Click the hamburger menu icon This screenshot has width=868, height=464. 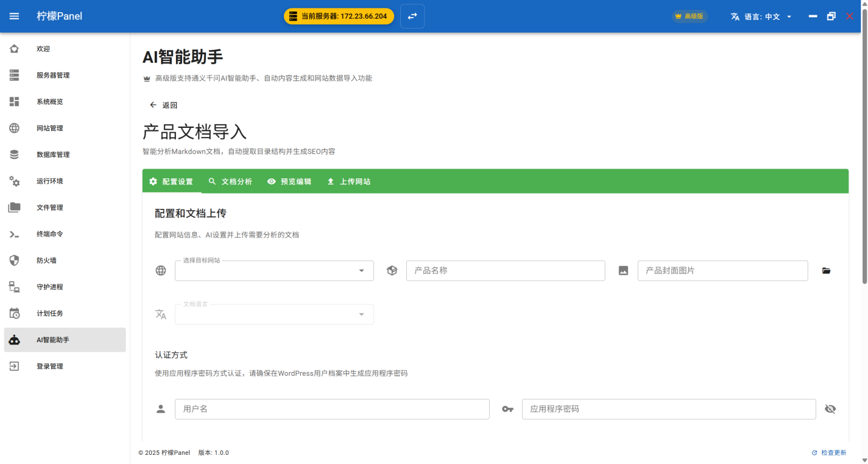click(14, 16)
